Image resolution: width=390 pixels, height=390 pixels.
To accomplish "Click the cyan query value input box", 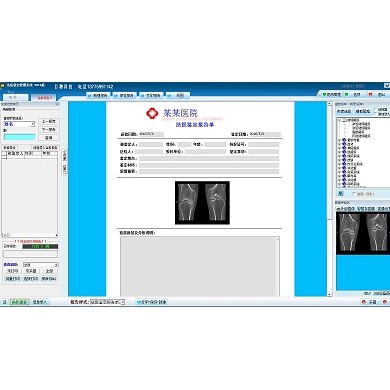I will coord(19,137).
